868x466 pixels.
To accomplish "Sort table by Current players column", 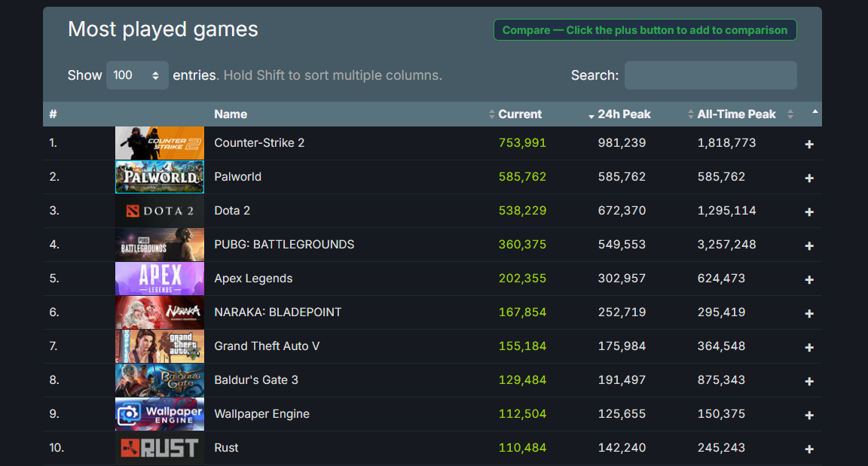I will point(519,114).
